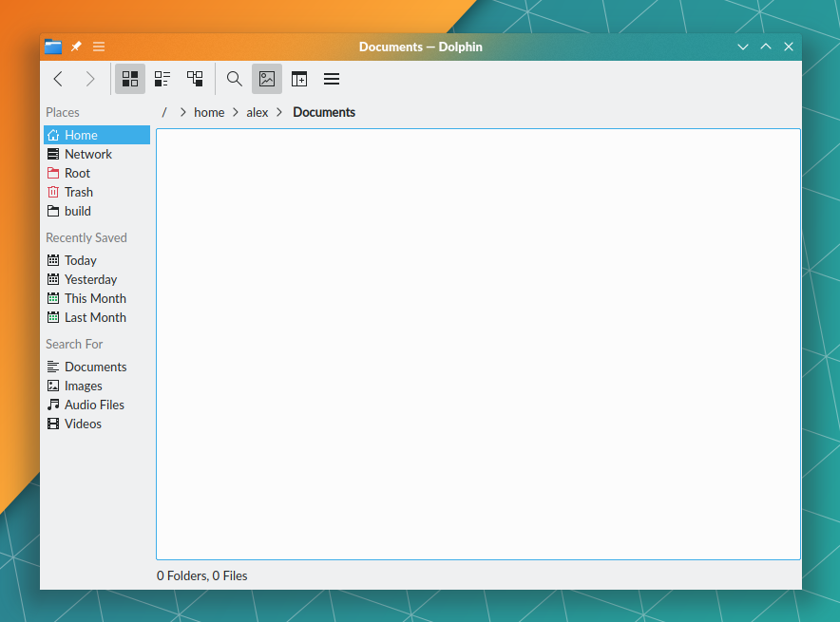Show files saved This Month
The image size is (840, 622).
point(97,298)
